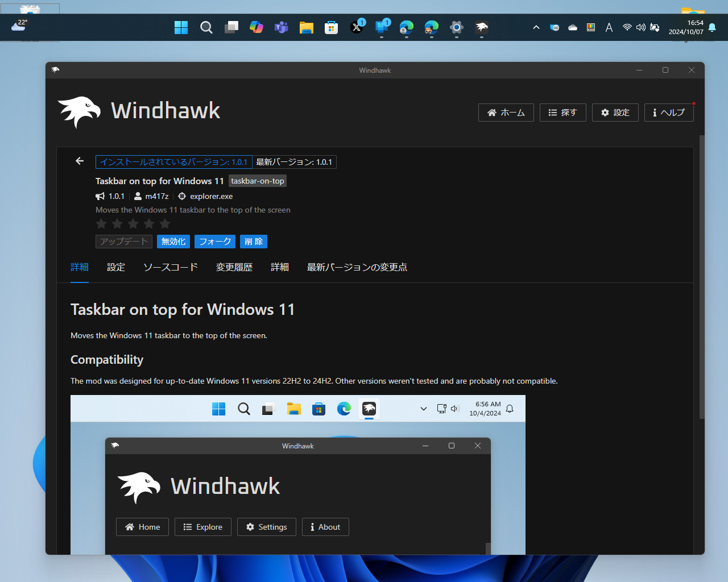Click the mod screenshot preview image
Screen dimensions: 728x582
click(x=298, y=475)
